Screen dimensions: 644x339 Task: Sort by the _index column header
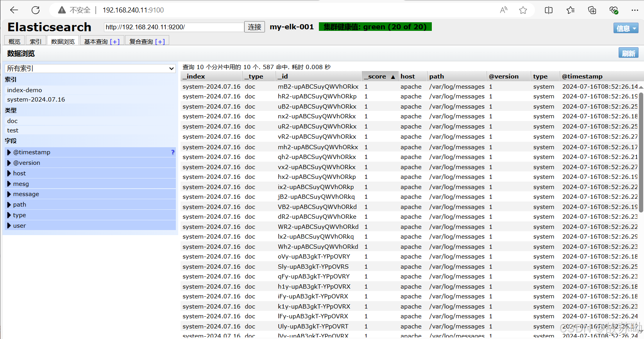(x=211, y=77)
